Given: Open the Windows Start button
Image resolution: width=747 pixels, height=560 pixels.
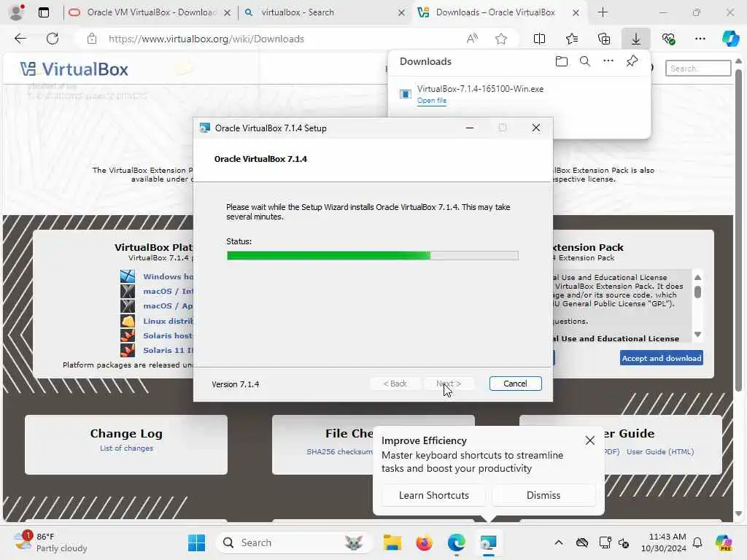Looking at the screenshot, I should click(x=196, y=542).
